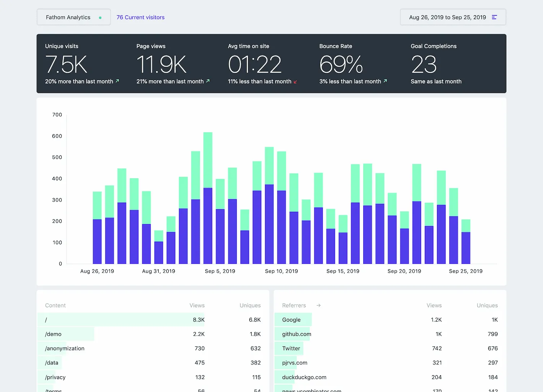Screen dimensions: 543x392
Task: Open the Referrers detail arrow
Action: (318, 305)
